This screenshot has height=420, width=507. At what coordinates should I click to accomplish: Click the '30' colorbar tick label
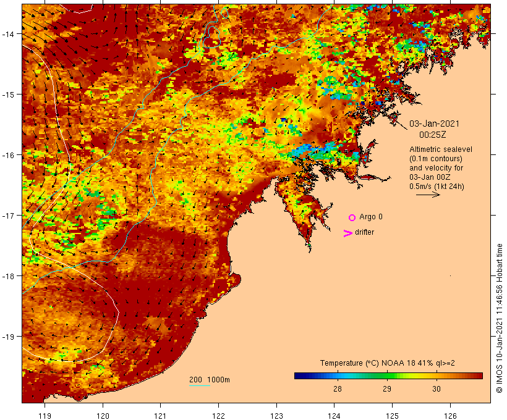coord(437,388)
